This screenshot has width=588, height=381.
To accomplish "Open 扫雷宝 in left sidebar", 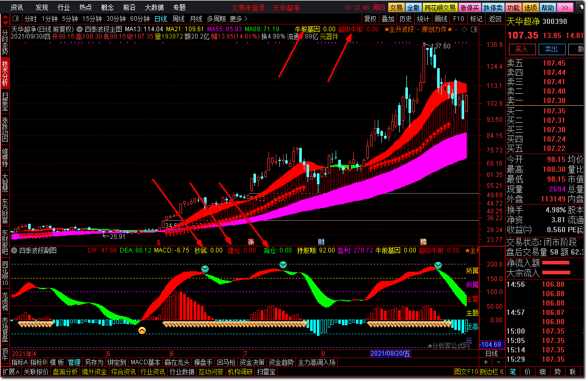I will pyautogui.click(x=5, y=101).
